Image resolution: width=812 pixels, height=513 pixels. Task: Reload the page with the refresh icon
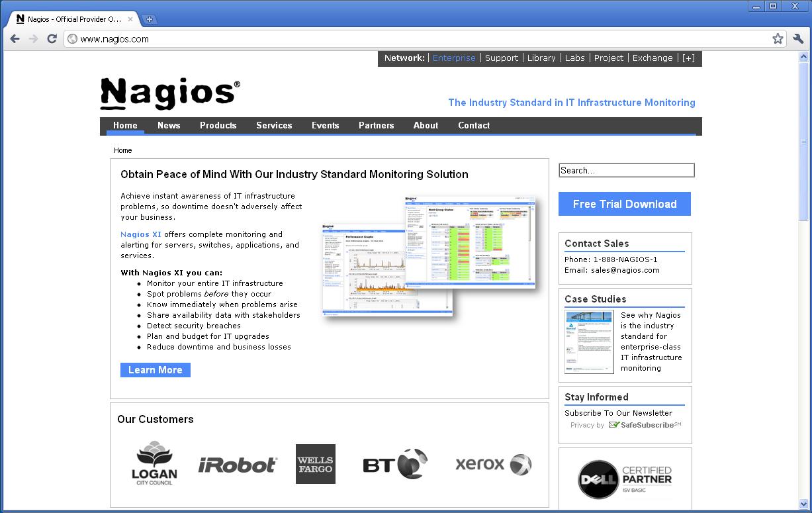[x=52, y=39]
